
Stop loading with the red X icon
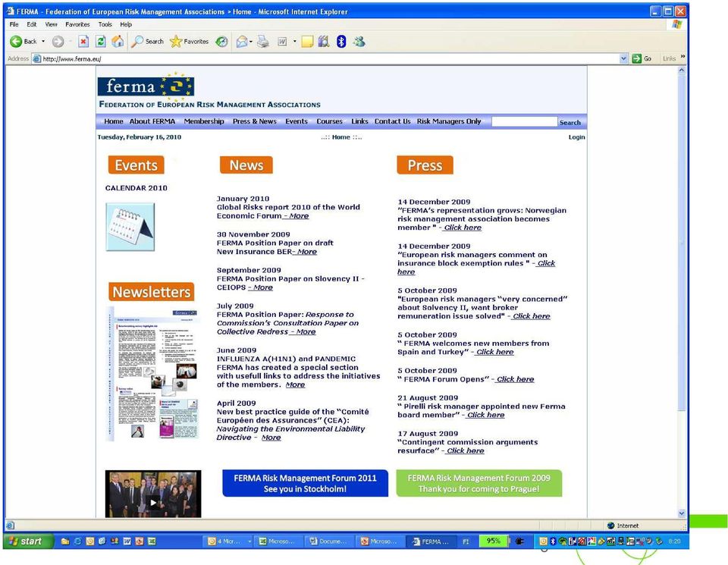click(83, 42)
